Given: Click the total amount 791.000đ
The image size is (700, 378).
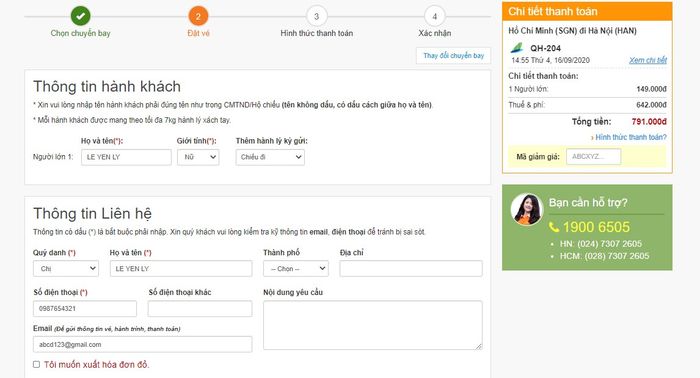Looking at the screenshot, I should (x=649, y=122).
